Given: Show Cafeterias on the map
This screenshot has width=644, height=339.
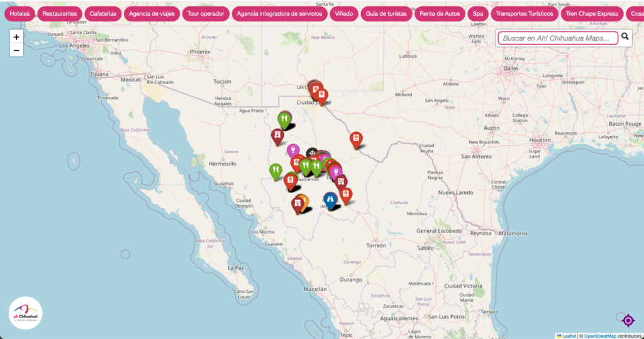Looking at the screenshot, I should tap(103, 13).
